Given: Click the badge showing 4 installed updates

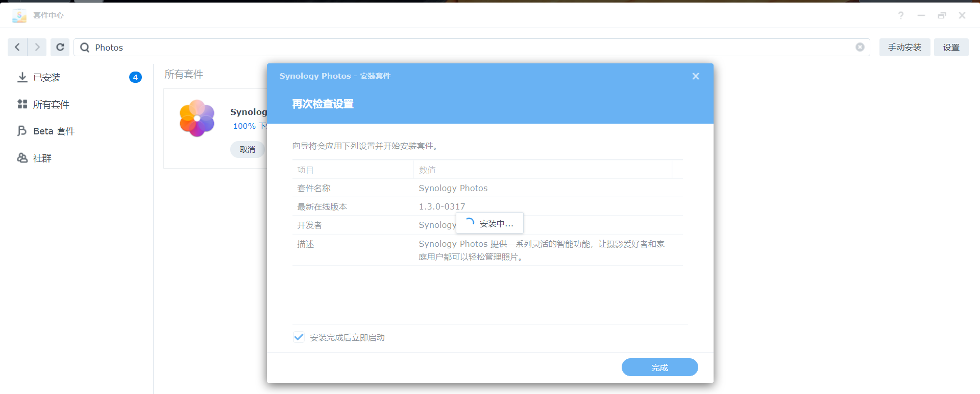Looking at the screenshot, I should (135, 77).
